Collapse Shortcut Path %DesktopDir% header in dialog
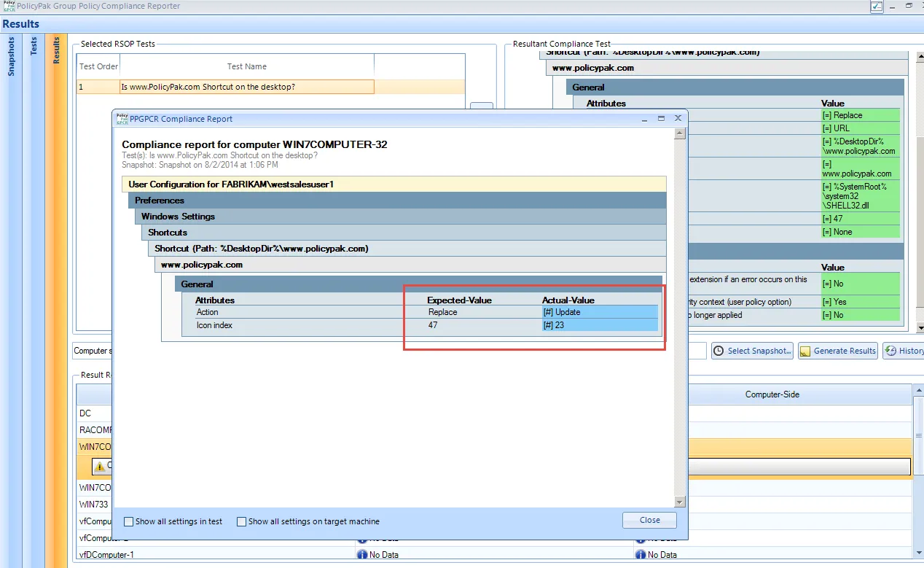Viewport: 924px width, 568px height. pyautogui.click(x=407, y=249)
